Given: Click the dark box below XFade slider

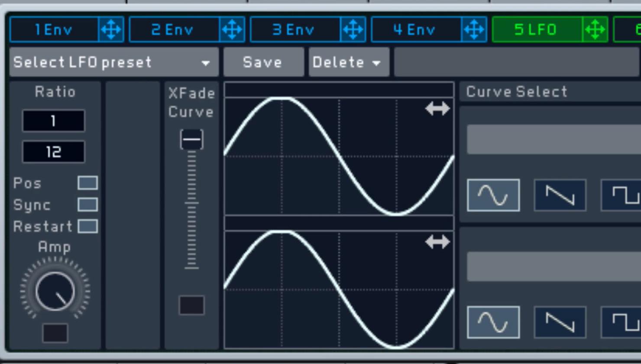Looking at the screenshot, I should (191, 305).
